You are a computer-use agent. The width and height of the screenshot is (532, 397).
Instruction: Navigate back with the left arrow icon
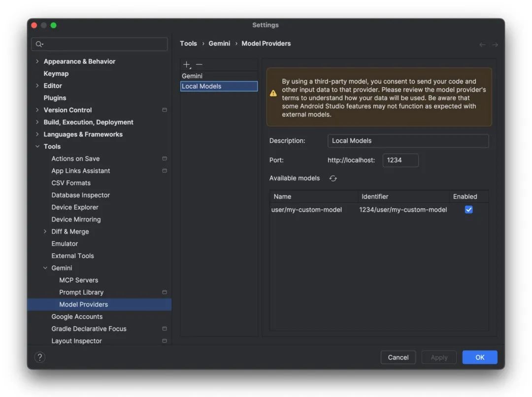click(x=482, y=44)
